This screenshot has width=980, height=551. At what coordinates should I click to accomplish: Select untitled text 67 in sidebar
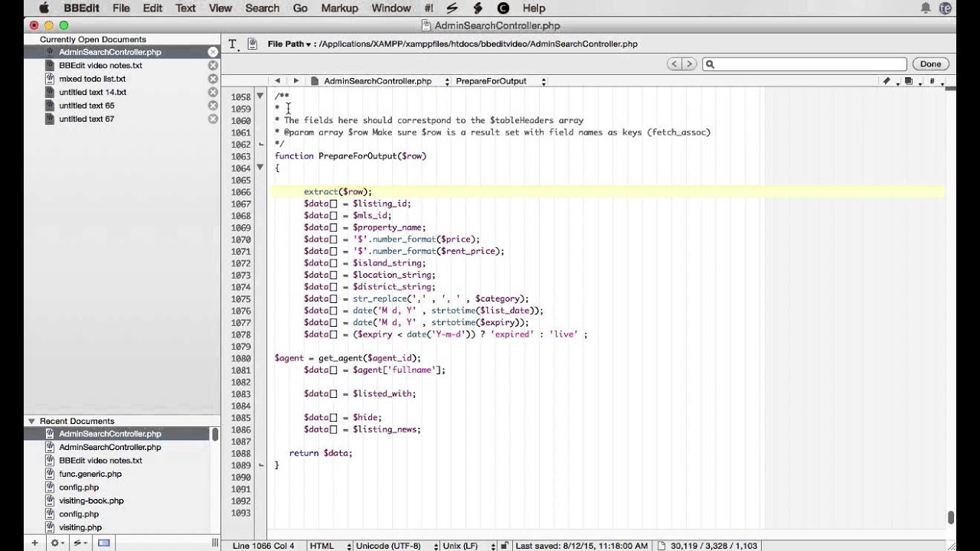tap(87, 119)
